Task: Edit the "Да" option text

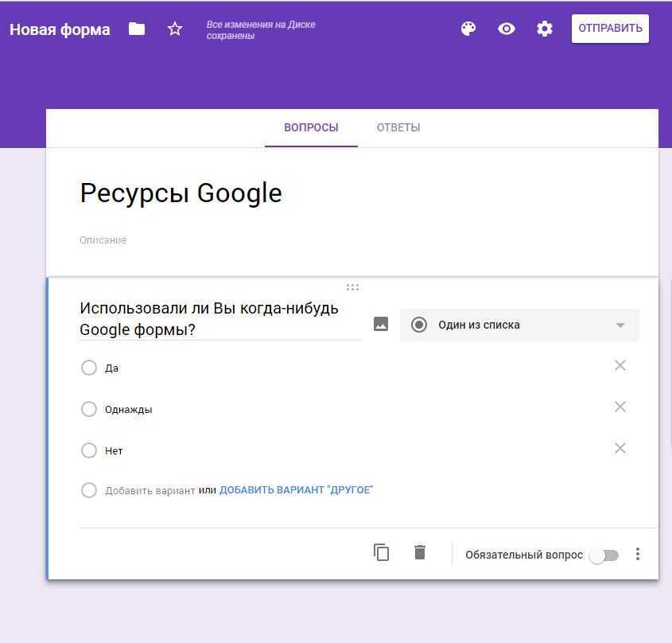Action: pos(111,368)
